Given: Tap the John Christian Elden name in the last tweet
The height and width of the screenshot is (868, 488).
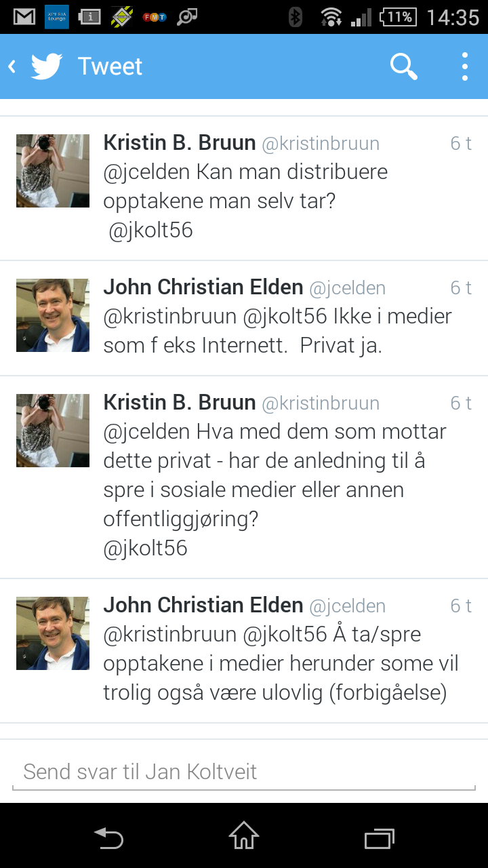Looking at the screenshot, I should pos(203,605).
